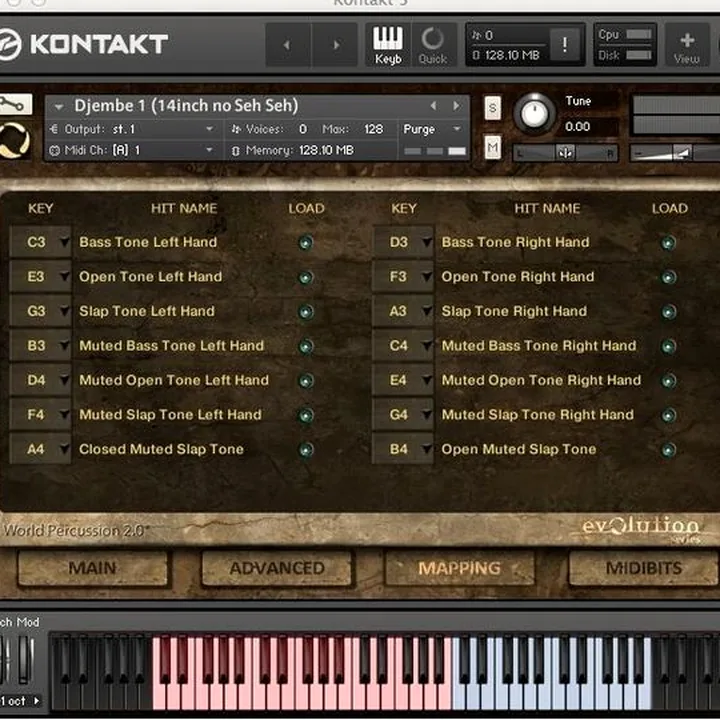Toggle load for Muted Open Tone Right Hand
This screenshot has width=720, height=720.
[668, 381]
